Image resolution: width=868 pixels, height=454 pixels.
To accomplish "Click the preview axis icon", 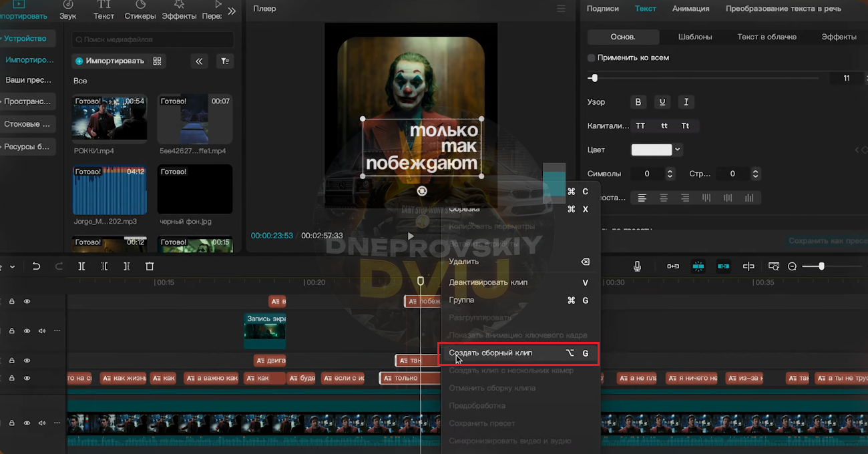I will (748, 266).
